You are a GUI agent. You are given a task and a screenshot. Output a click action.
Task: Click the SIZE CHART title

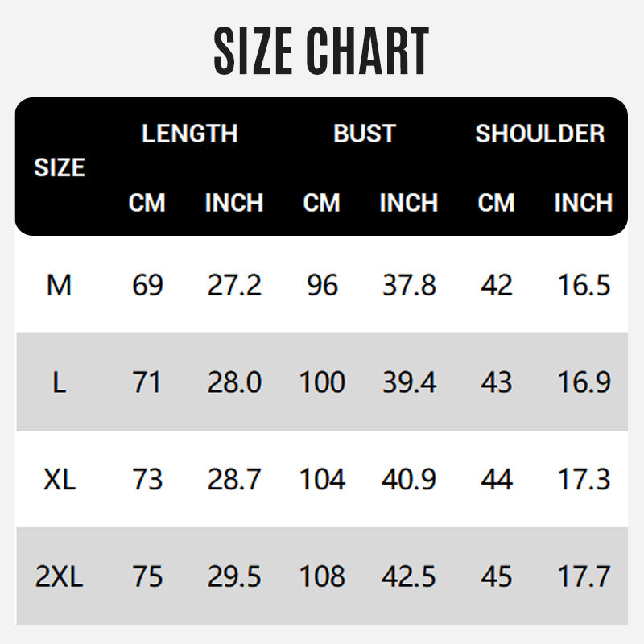[x=321, y=52]
